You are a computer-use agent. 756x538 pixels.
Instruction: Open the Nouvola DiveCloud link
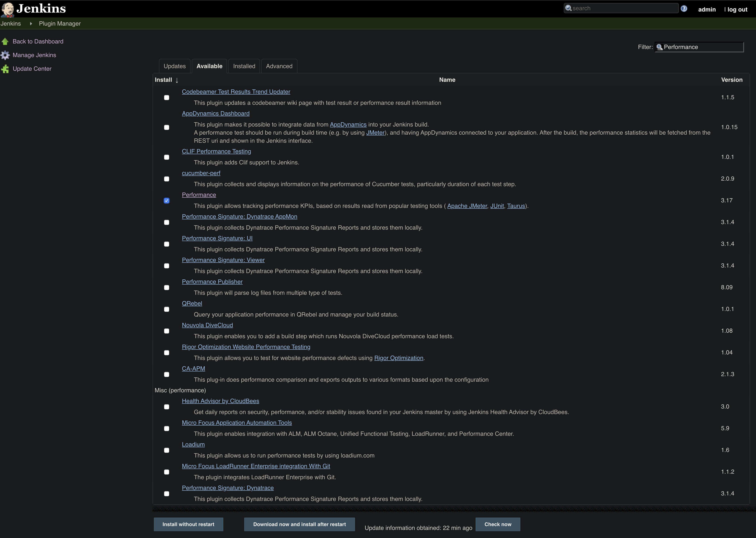(x=208, y=325)
